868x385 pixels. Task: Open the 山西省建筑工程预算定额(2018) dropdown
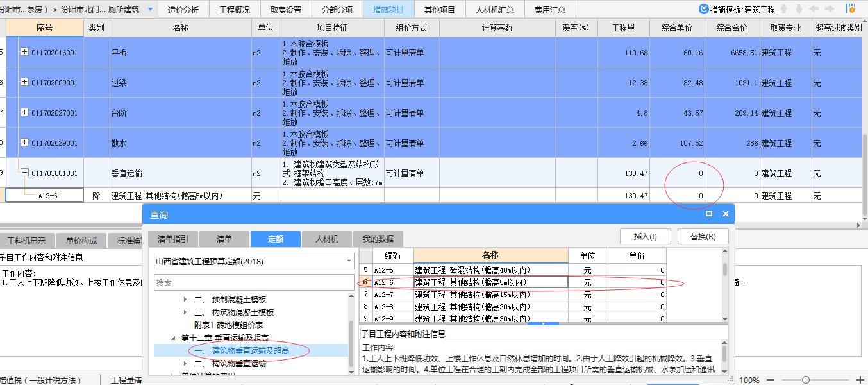pos(349,261)
